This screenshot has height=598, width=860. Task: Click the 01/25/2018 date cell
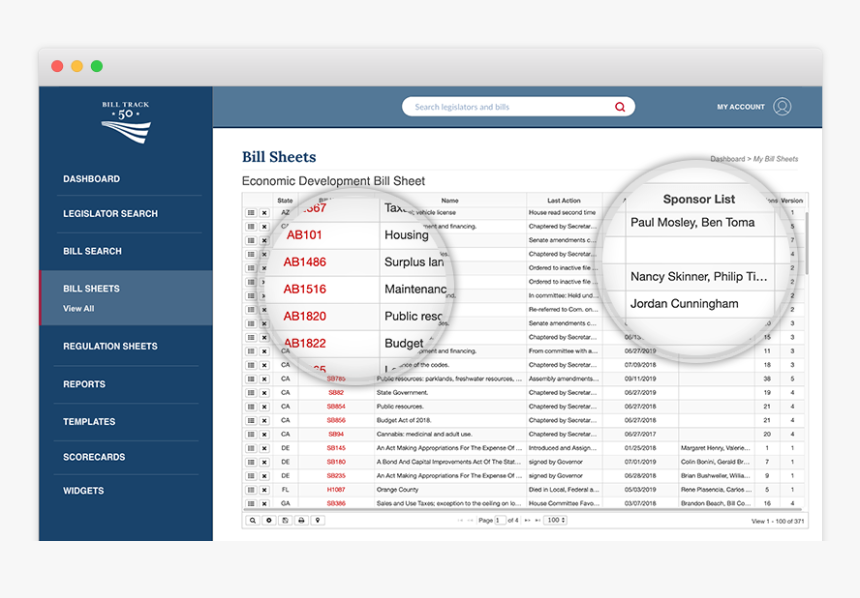640,448
